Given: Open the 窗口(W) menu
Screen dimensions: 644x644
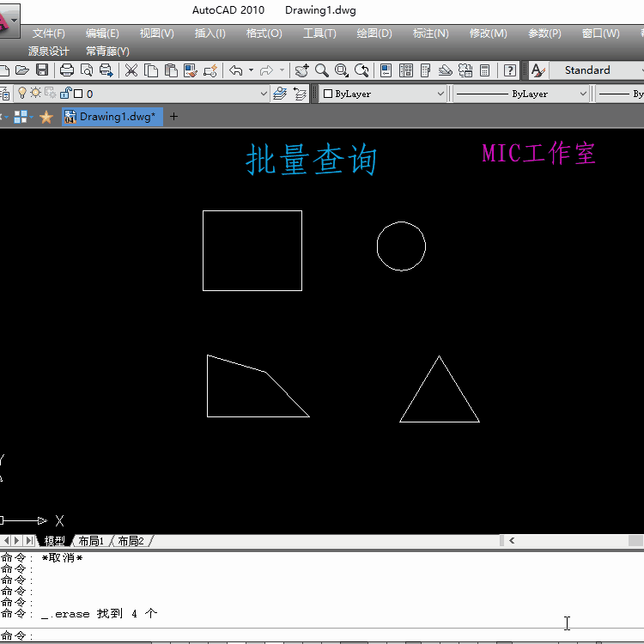Looking at the screenshot, I should (600, 33).
